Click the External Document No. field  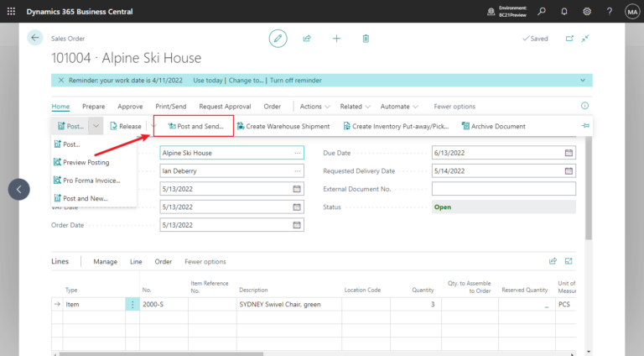tap(503, 189)
